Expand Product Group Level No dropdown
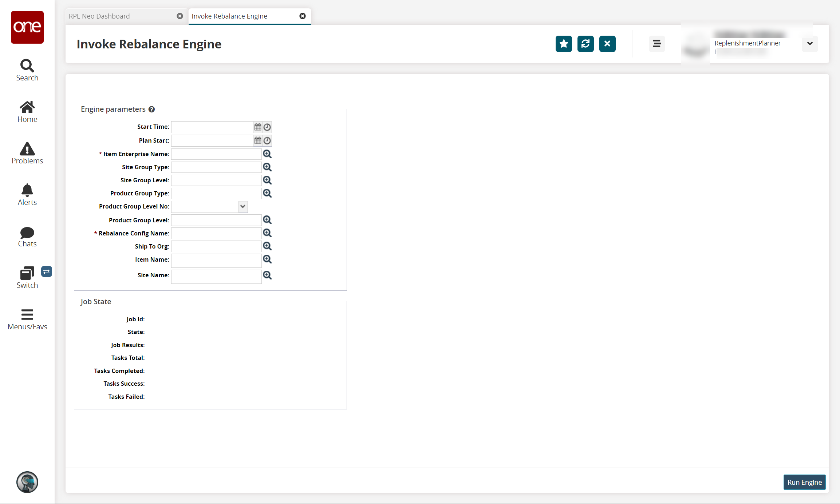Image resolution: width=840 pixels, height=504 pixels. 243,207
